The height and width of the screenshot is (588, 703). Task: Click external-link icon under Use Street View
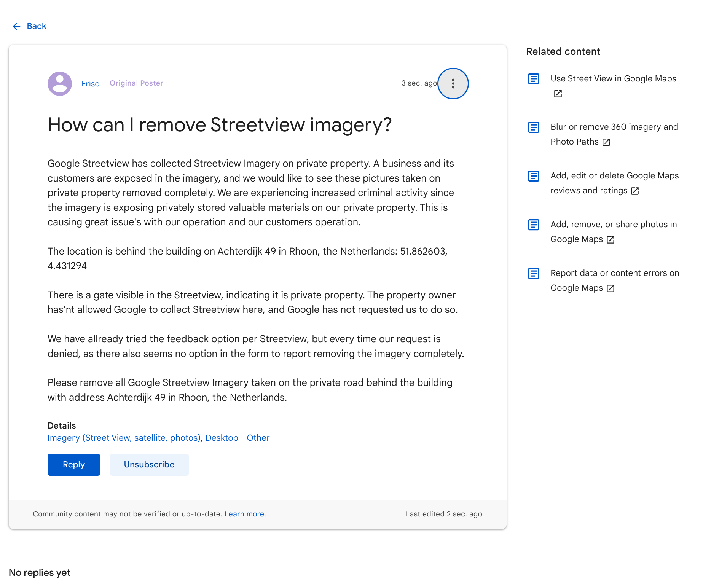coord(558,94)
